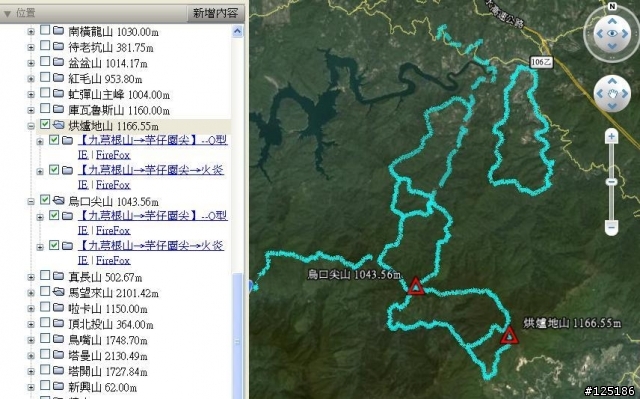Click the zoom slider handle

click(611, 182)
